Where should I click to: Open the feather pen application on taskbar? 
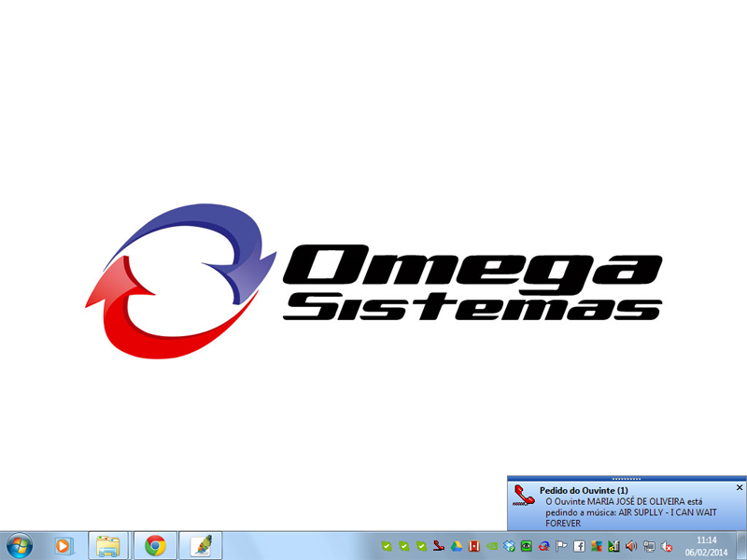201,546
